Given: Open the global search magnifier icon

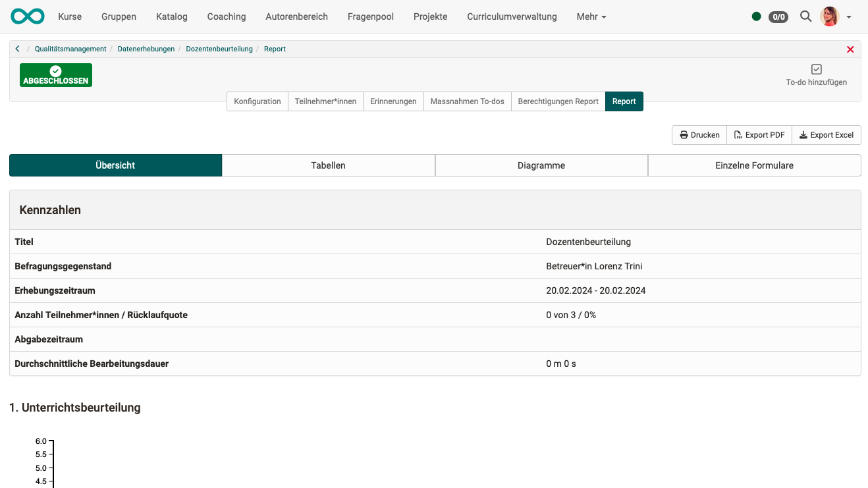Looking at the screenshot, I should [805, 16].
